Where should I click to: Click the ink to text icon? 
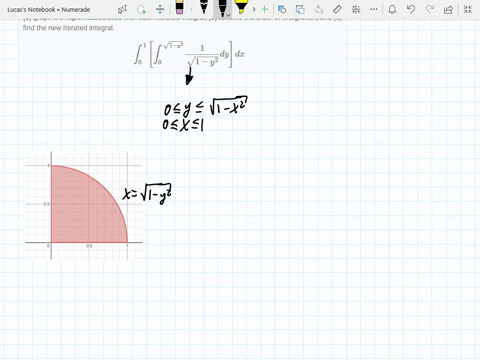click(x=319, y=9)
